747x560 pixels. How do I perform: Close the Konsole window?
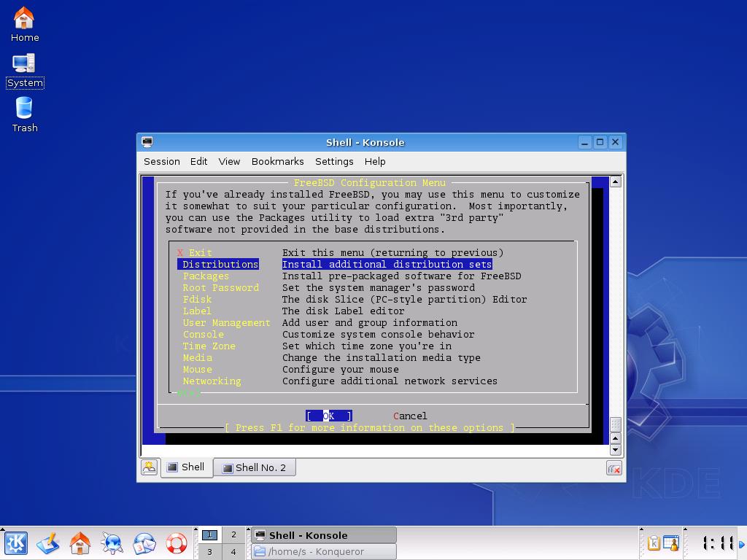tap(616, 142)
